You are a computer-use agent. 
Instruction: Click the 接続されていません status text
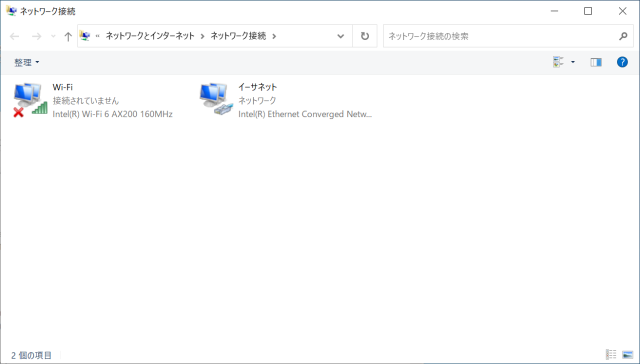coord(86,100)
